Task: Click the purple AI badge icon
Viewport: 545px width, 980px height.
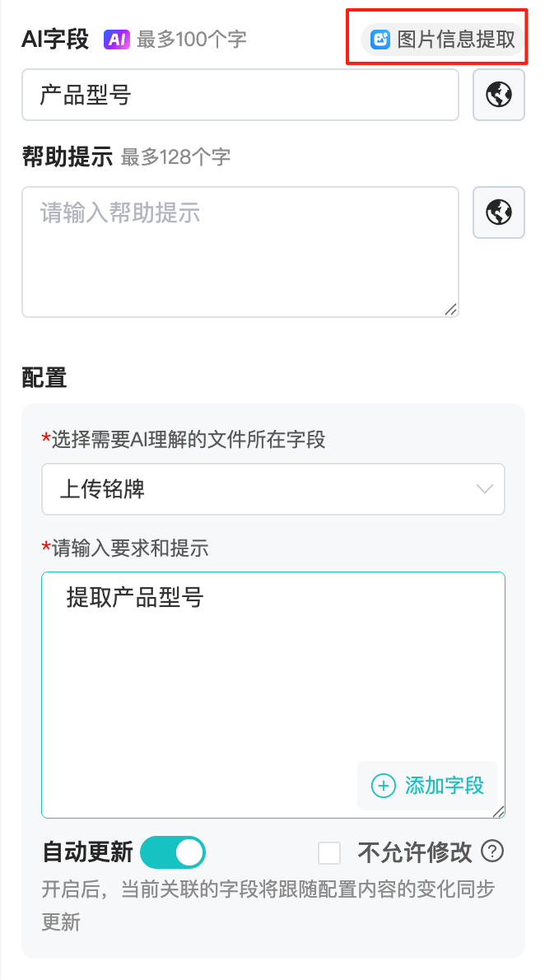Action: [x=116, y=39]
